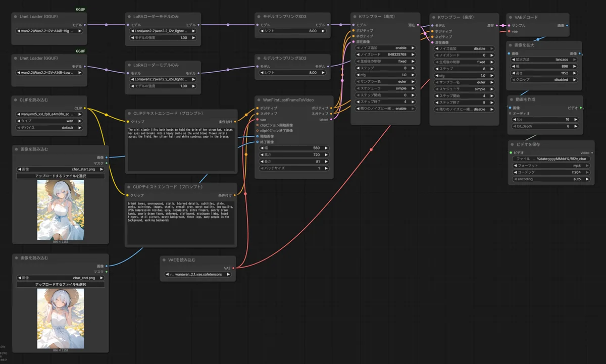This screenshot has width=606, height=364.
Task: Collapse the 動画を作成 node using its title dot
Action: (x=512, y=99)
